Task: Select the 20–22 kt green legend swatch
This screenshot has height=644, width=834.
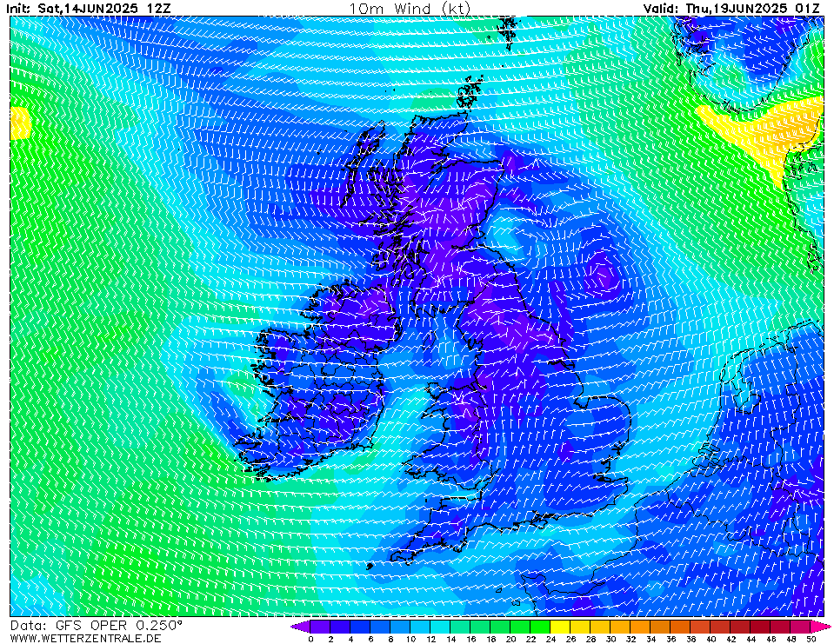Action: (x=521, y=627)
